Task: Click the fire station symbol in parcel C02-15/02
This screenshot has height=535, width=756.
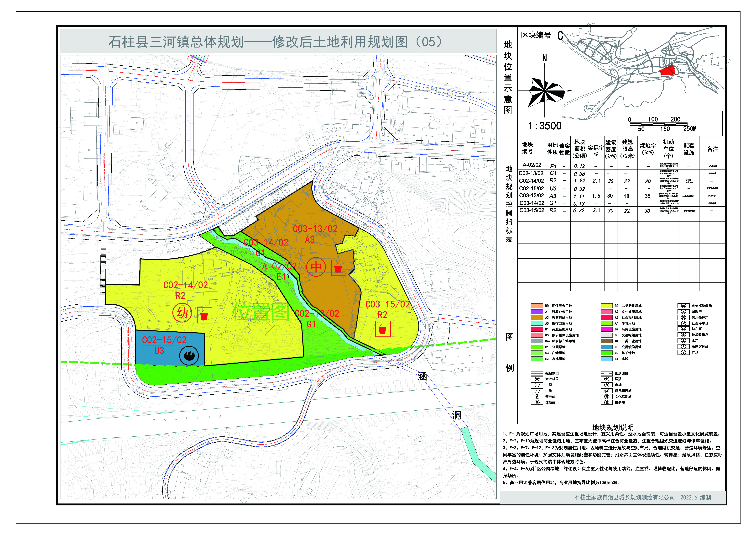Action: tap(189, 356)
